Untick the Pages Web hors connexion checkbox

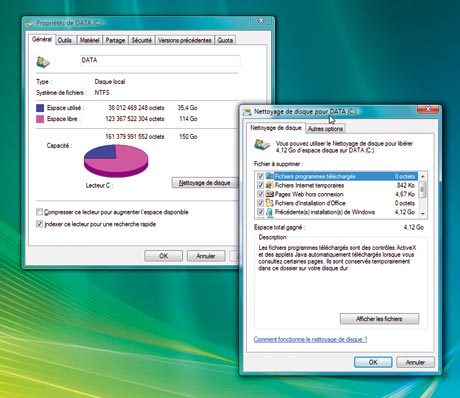pyautogui.click(x=261, y=194)
